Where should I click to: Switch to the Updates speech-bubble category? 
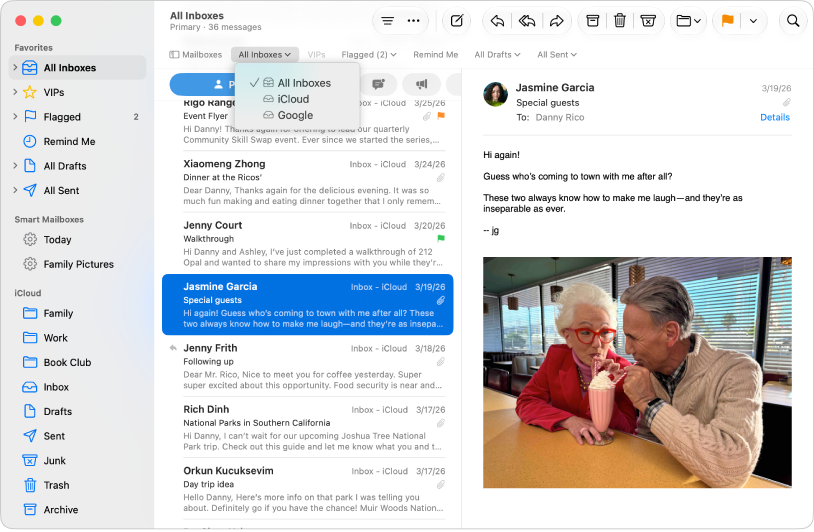click(378, 84)
